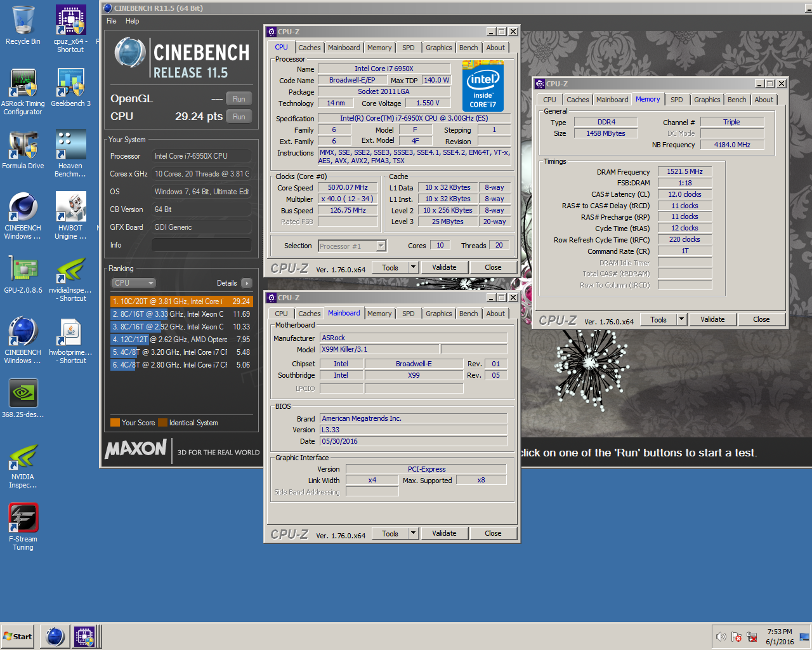
Task: Launch ASRock Timing Configurator icon
Action: click(23, 91)
